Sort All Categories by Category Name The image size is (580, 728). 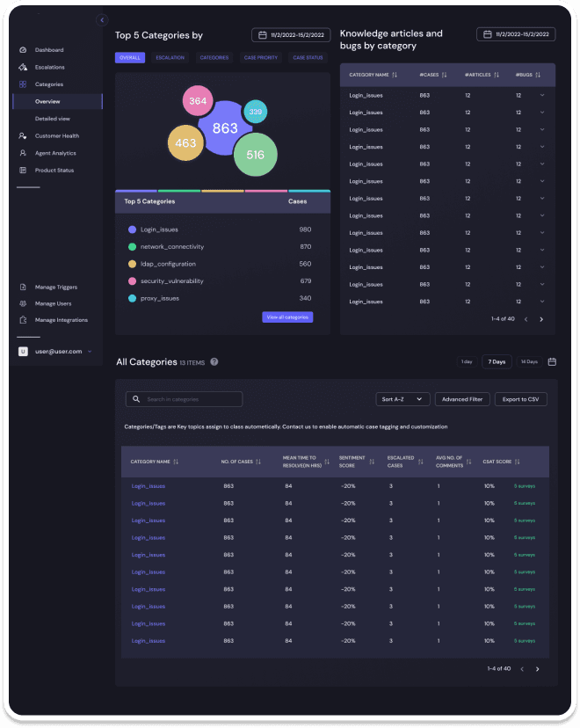[x=176, y=462]
